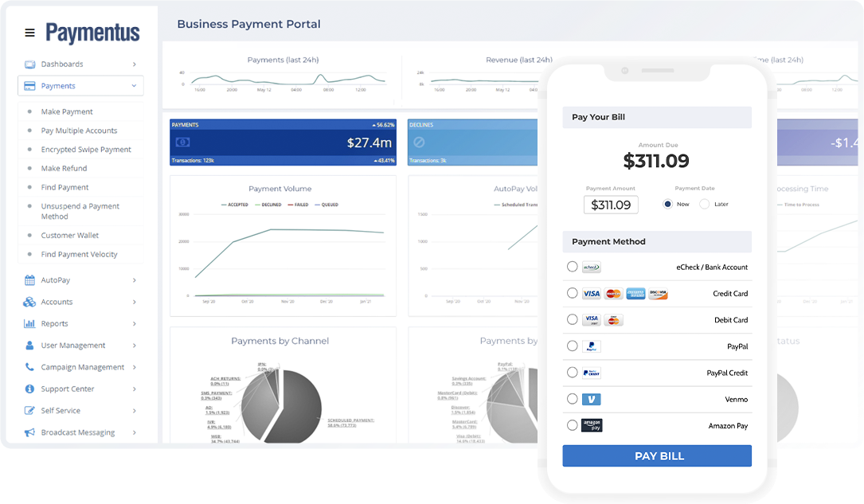Expand the Accounts sidebar chevron

tap(135, 302)
